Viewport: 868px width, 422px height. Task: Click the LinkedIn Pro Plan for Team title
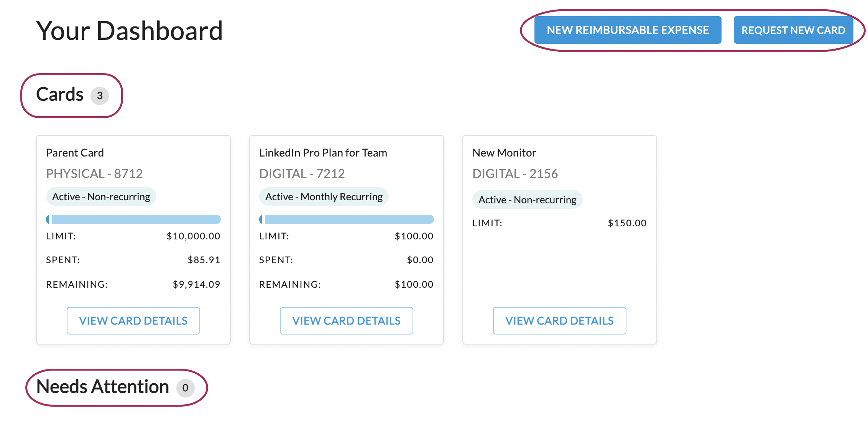(x=323, y=153)
